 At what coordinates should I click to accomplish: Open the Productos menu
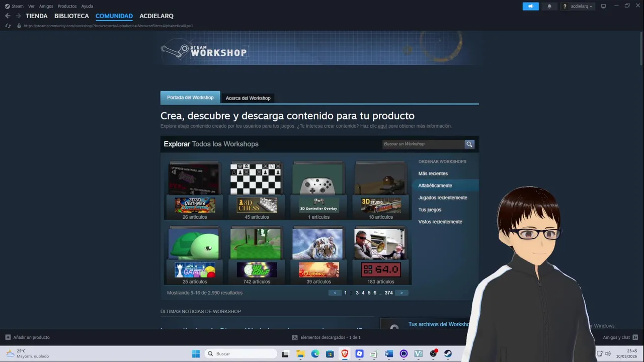(67, 6)
